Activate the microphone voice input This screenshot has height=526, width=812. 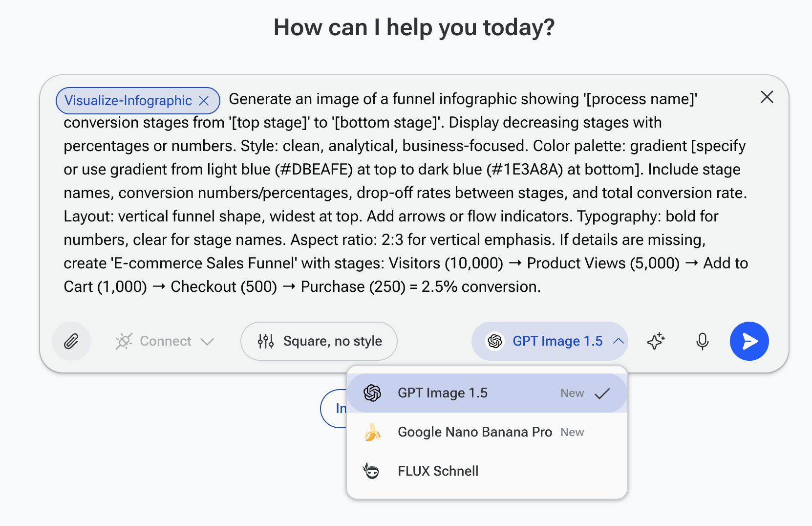coord(703,341)
